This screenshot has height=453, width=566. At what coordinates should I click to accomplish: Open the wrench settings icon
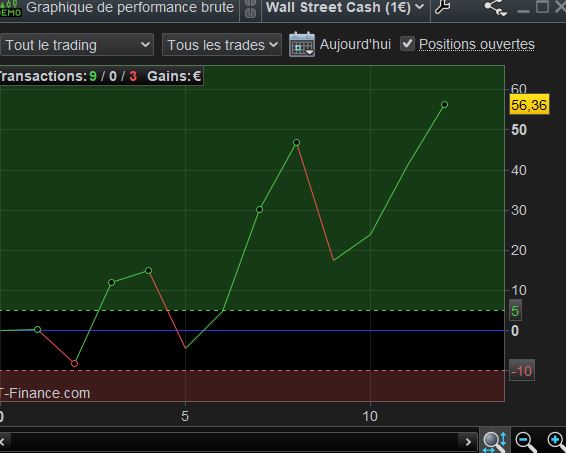click(442, 7)
